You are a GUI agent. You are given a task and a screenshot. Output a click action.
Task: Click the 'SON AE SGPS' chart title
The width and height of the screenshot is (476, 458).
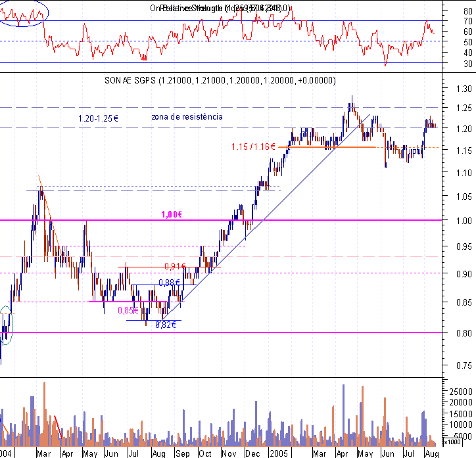pyautogui.click(x=220, y=80)
